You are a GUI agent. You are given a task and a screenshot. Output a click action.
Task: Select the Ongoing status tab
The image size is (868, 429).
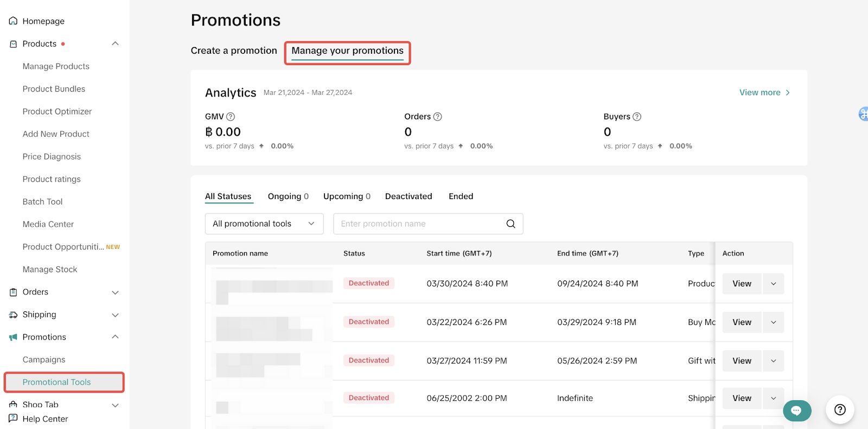point(288,196)
